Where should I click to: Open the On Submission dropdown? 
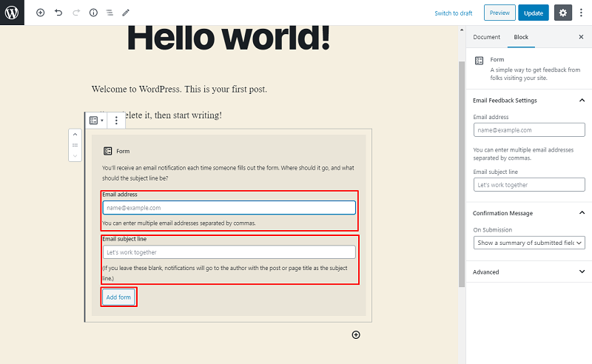[529, 243]
